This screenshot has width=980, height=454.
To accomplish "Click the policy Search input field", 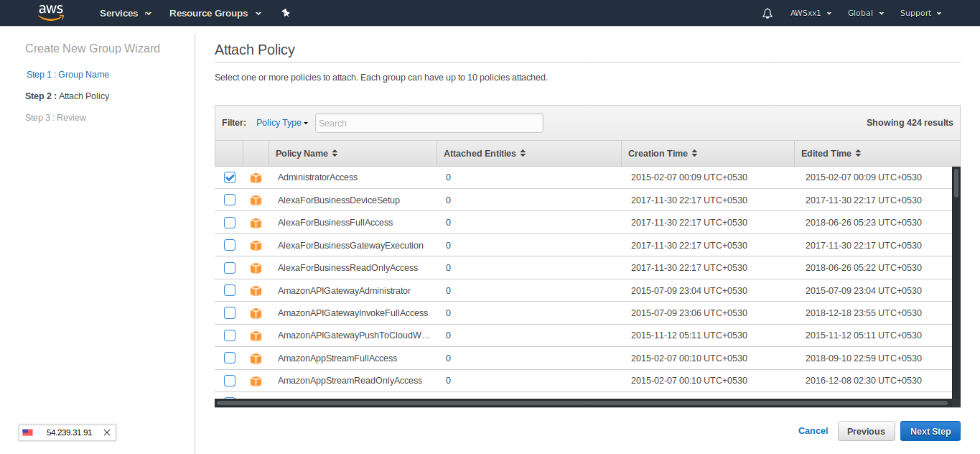I will pos(429,123).
